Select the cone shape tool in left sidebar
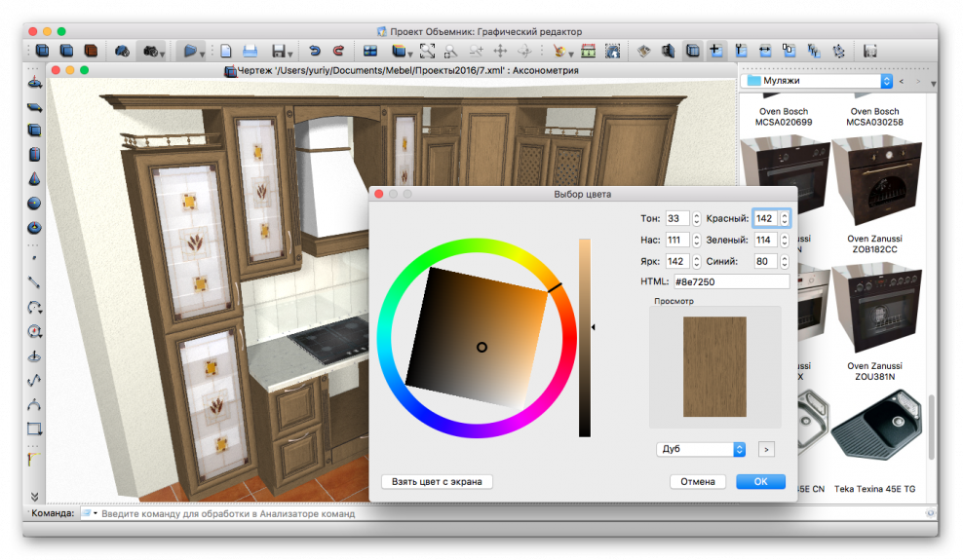The width and height of the screenshot is (963, 560). pos(34,178)
